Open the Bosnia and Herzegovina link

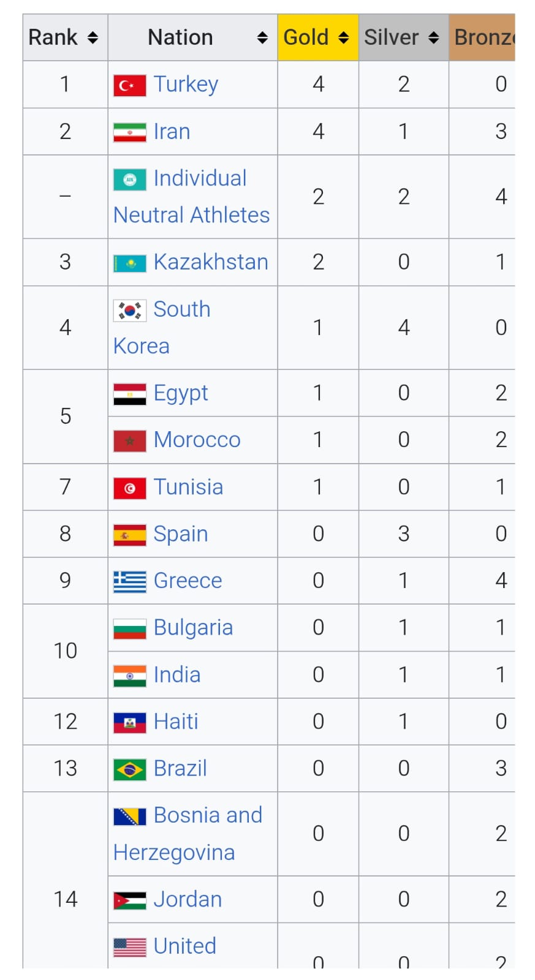[208, 815]
